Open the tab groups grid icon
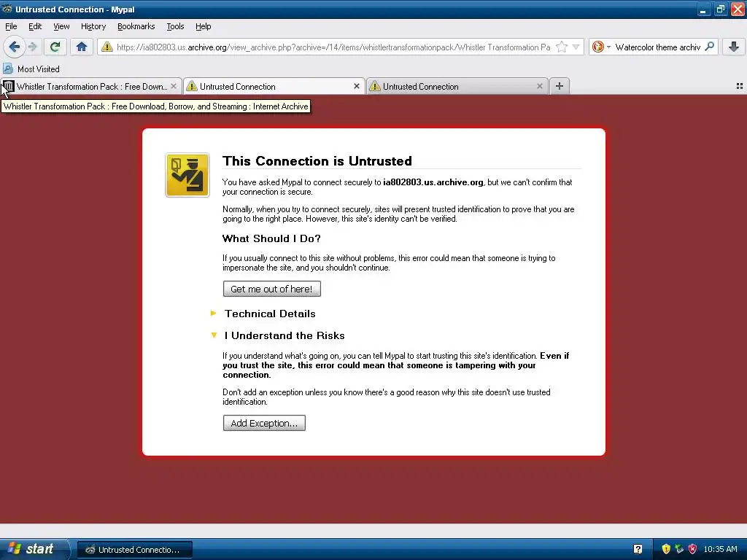The width and height of the screenshot is (747, 560). point(740,86)
